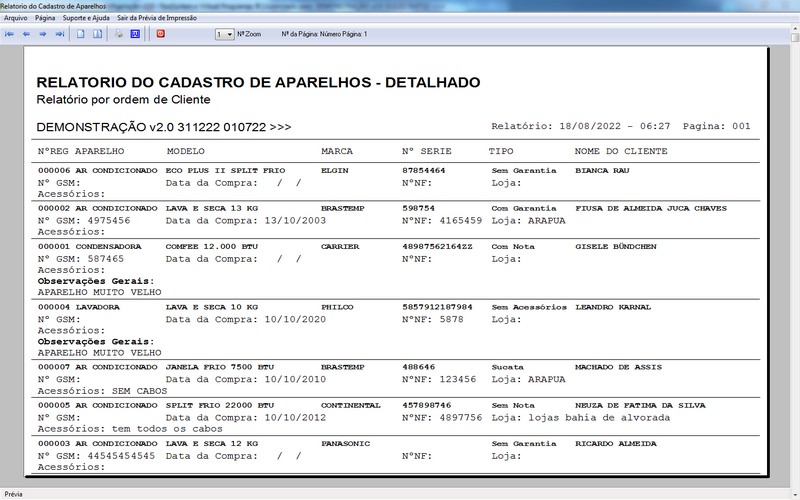Click Acessórios: tem todos os cabos
The width and height of the screenshot is (800, 500).
[130, 429]
